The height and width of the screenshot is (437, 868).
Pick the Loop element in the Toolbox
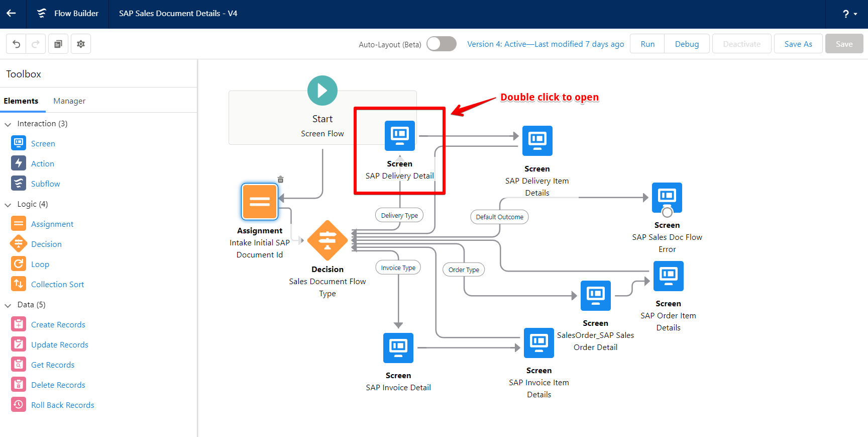point(30,264)
